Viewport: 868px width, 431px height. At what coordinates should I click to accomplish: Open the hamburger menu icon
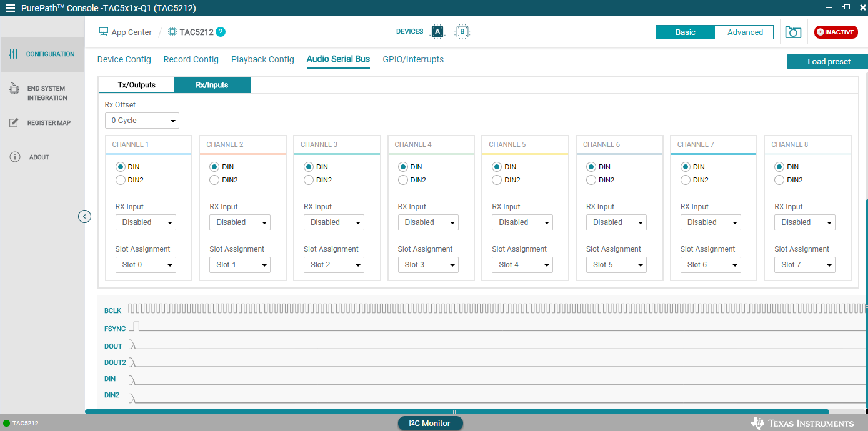(11, 8)
